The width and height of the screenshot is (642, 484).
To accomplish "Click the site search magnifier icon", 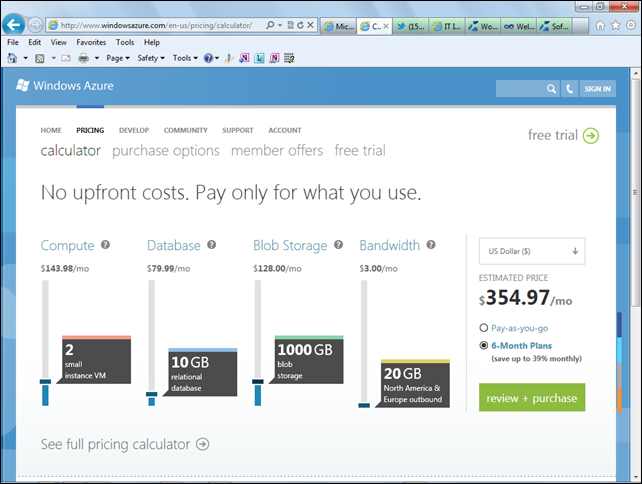I will point(552,88).
